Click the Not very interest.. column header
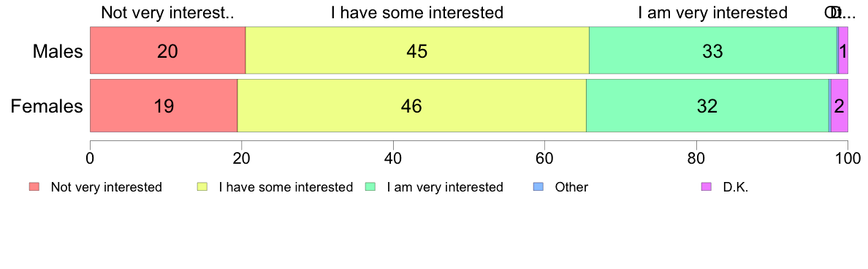Image resolution: width=868 pixels, height=269 pixels. coord(168,12)
